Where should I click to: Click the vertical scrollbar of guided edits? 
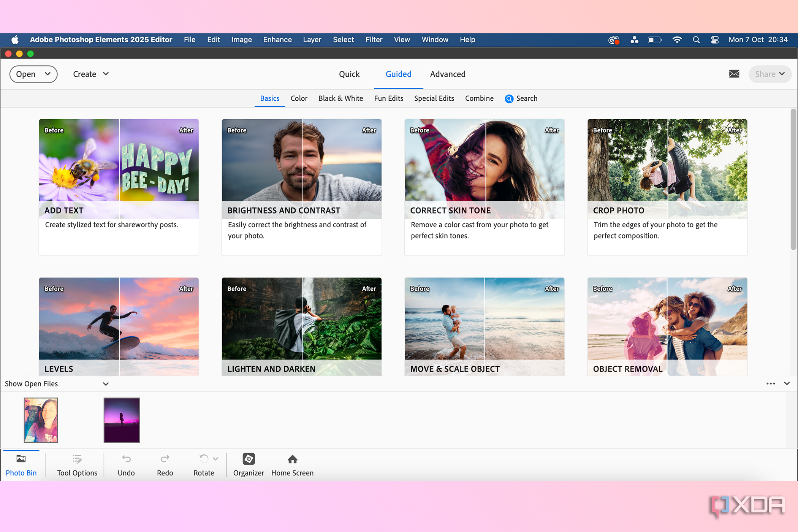793,179
